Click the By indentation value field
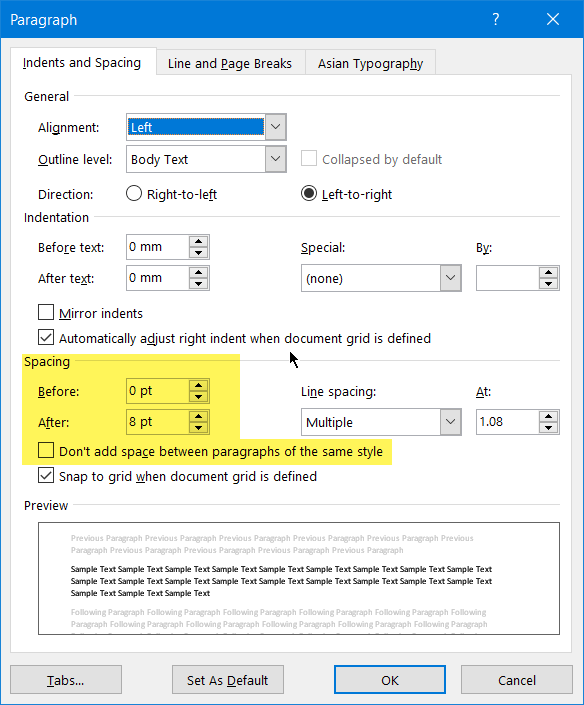 (508, 278)
